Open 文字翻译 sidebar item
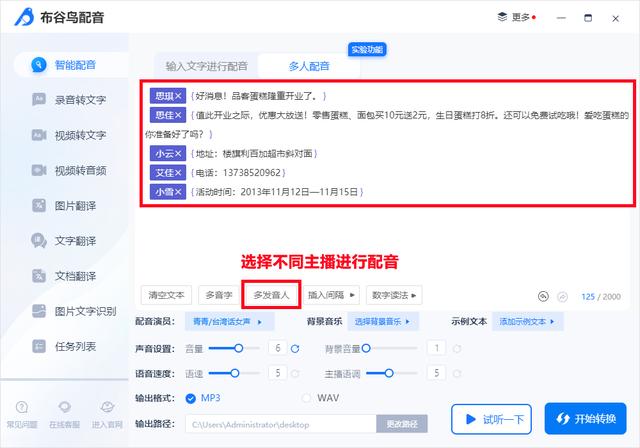The image size is (640, 448). (x=64, y=241)
